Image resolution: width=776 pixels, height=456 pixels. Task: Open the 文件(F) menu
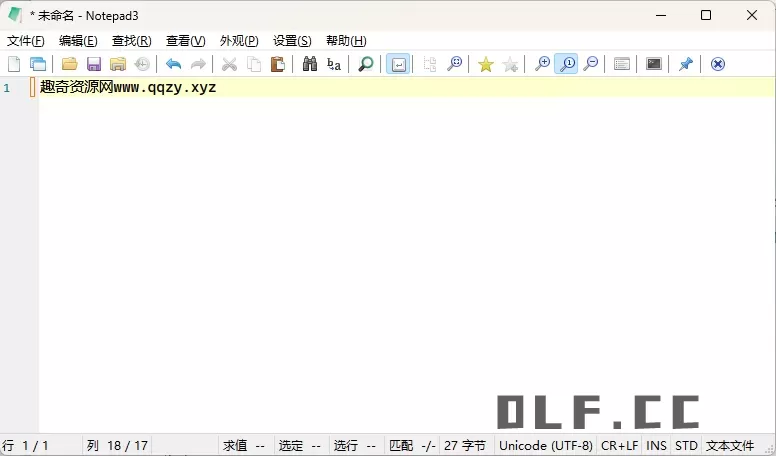(26, 41)
